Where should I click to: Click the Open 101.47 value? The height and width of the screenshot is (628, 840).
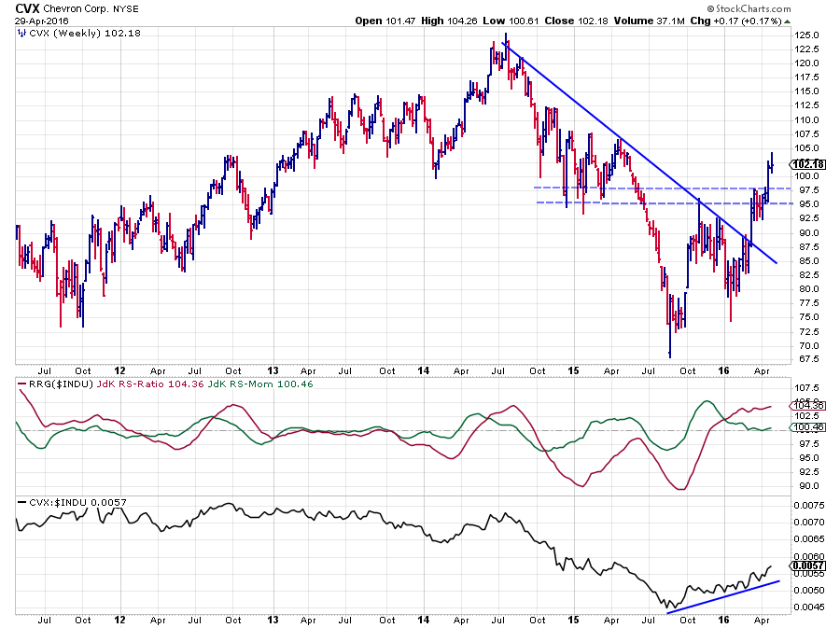pos(385,21)
